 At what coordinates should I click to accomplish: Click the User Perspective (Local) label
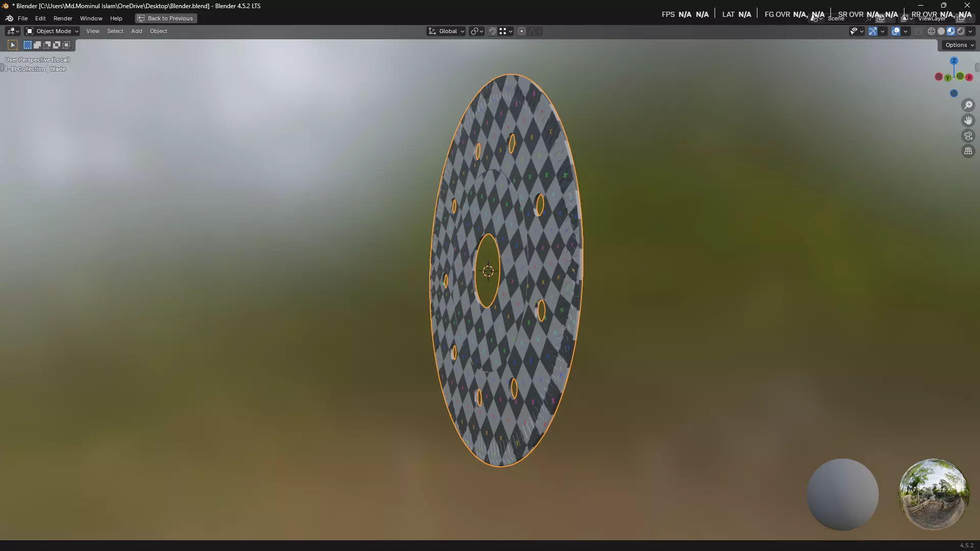(37, 60)
